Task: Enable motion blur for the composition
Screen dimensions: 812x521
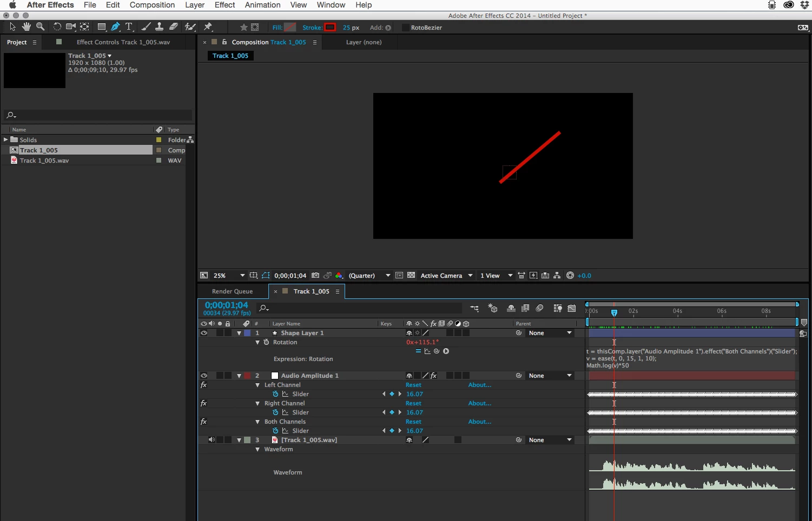Action: [x=539, y=308]
